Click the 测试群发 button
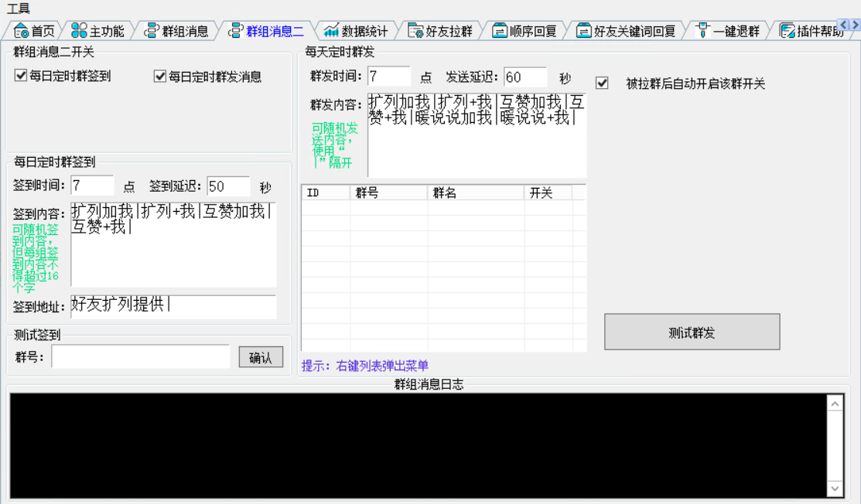Screen dimensions: 861x504 [x=692, y=331]
